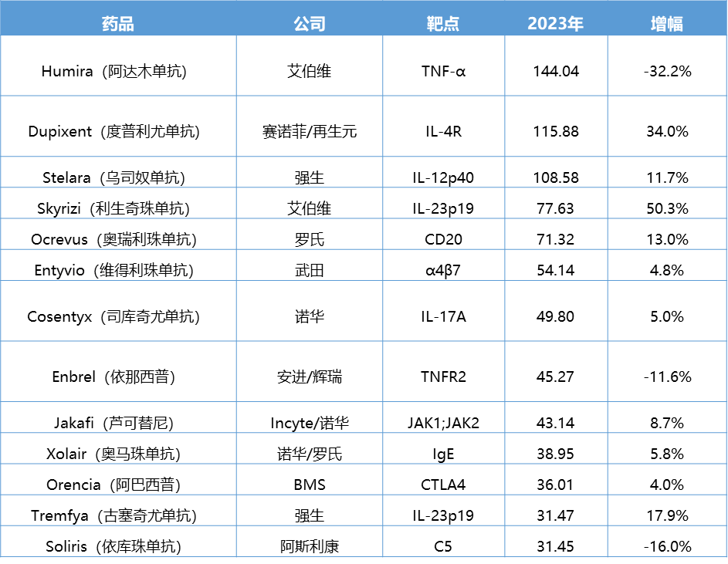Click sales value 77.63
This screenshot has height=564, width=728.
pos(556,208)
